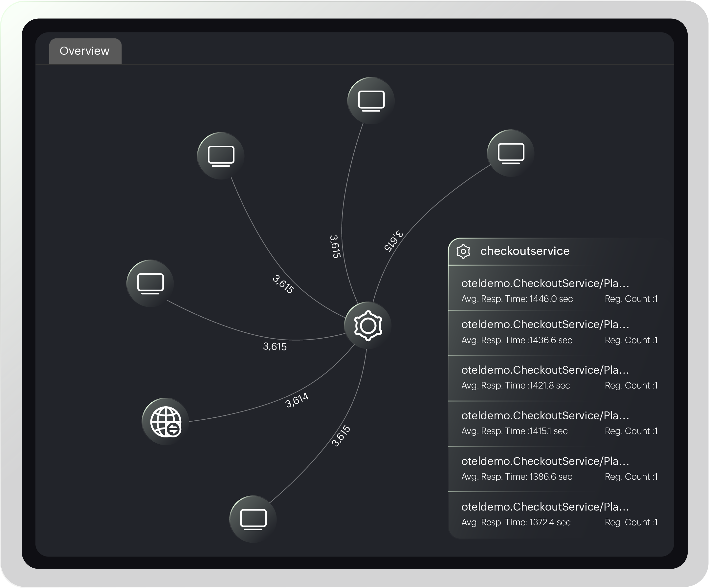Click the central gear service node
709x588 pixels.
[x=368, y=325]
